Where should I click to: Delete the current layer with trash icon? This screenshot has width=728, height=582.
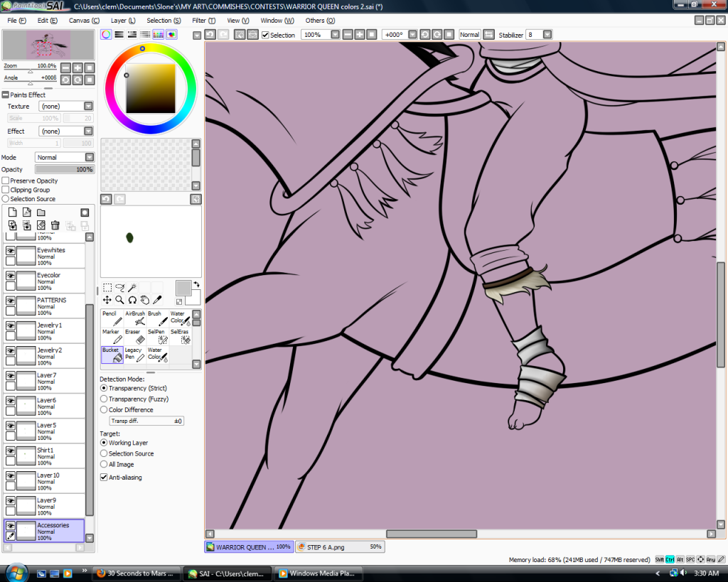pos(55,225)
